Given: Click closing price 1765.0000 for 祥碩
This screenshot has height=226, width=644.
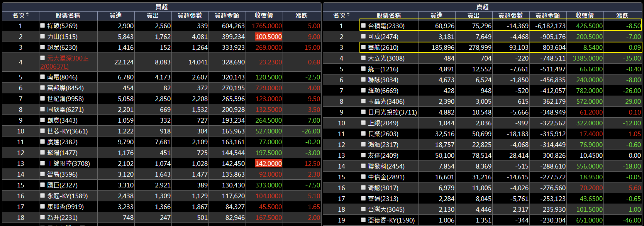Looking at the screenshot, I should tap(267, 26).
